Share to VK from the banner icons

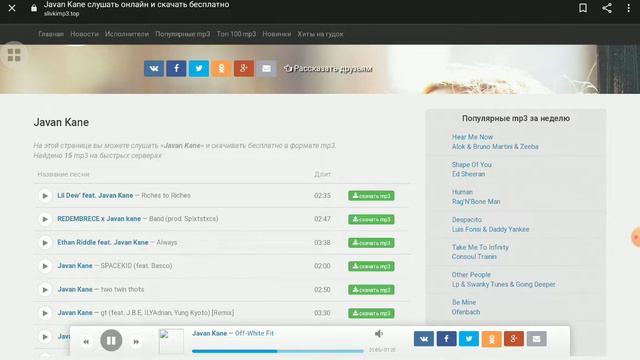(x=154, y=69)
